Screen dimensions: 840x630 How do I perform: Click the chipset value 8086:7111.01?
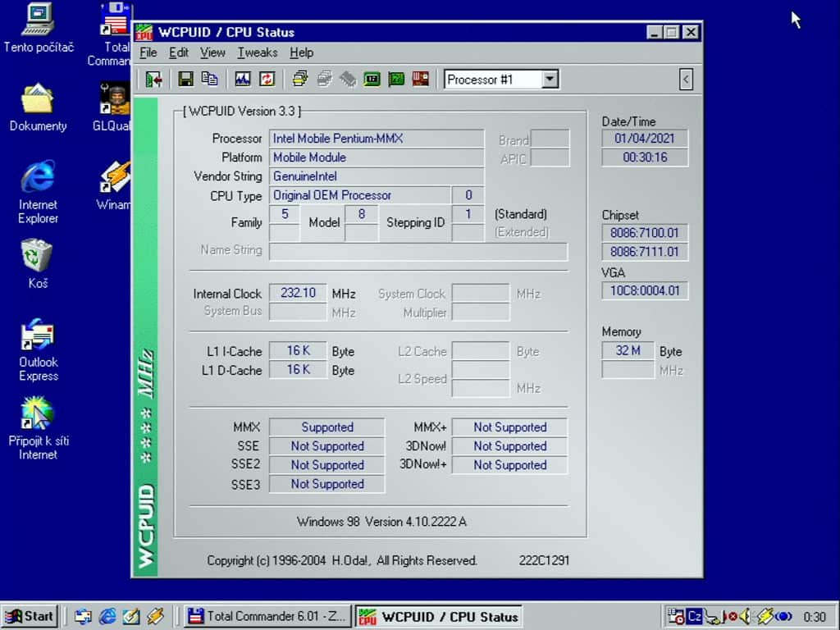[645, 252]
